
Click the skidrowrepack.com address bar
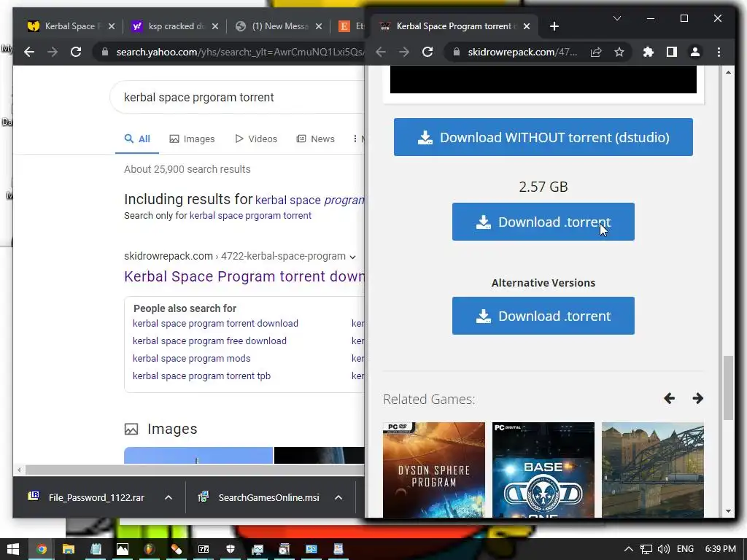(x=522, y=52)
